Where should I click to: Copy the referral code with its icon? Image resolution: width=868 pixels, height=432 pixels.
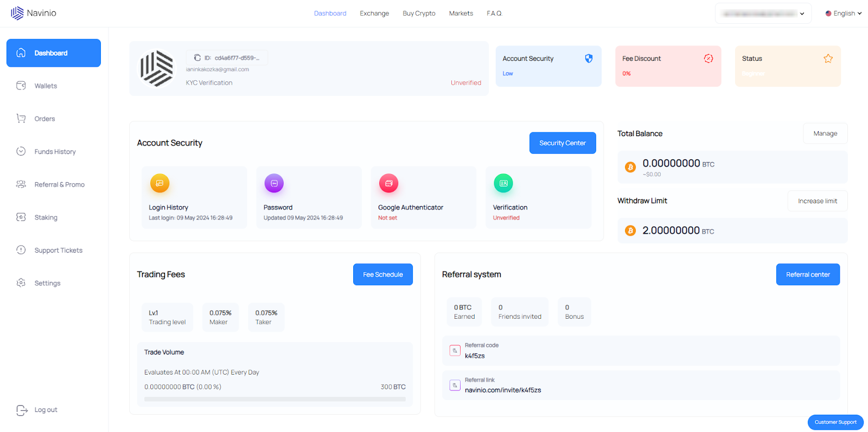(455, 351)
